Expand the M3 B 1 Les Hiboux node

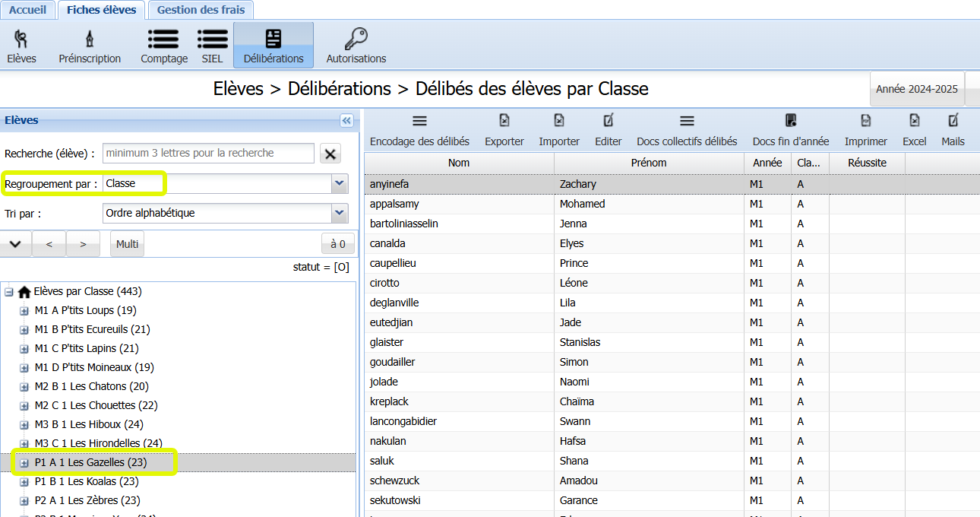[x=24, y=425]
